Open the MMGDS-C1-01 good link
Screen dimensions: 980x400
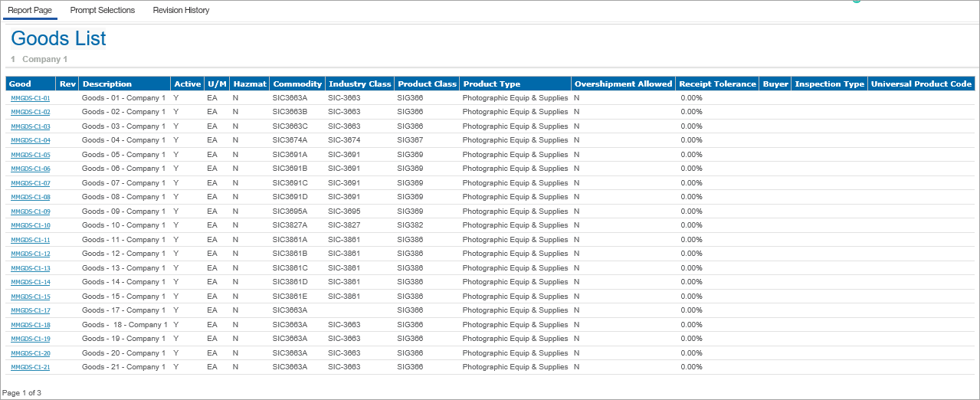31,98
